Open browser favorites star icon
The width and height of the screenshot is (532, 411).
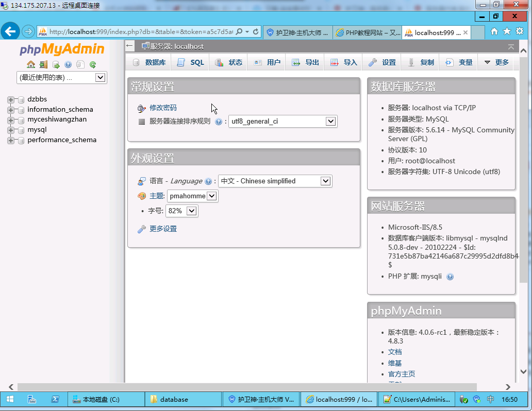click(x=507, y=31)
